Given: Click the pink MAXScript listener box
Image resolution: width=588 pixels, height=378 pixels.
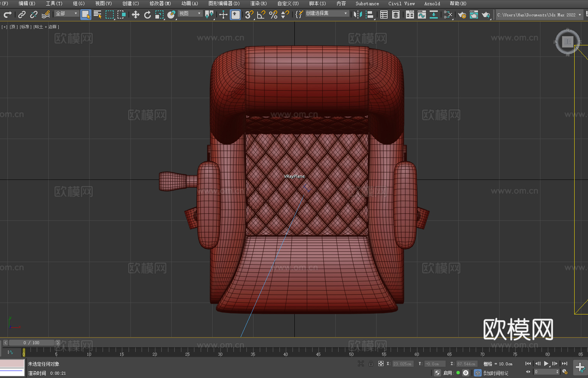Looking at the screenshot, I should point(12,364).
